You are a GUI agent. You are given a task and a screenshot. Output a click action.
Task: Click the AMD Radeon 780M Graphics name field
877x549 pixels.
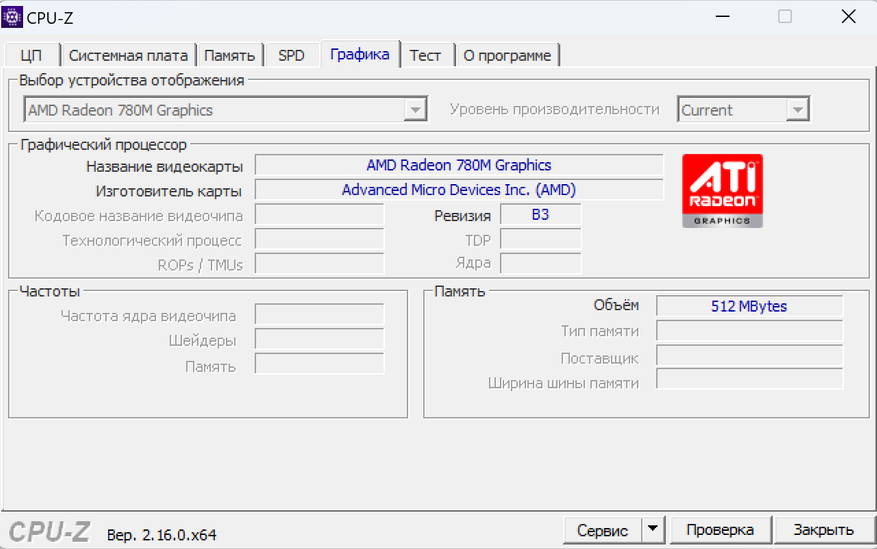459,165
